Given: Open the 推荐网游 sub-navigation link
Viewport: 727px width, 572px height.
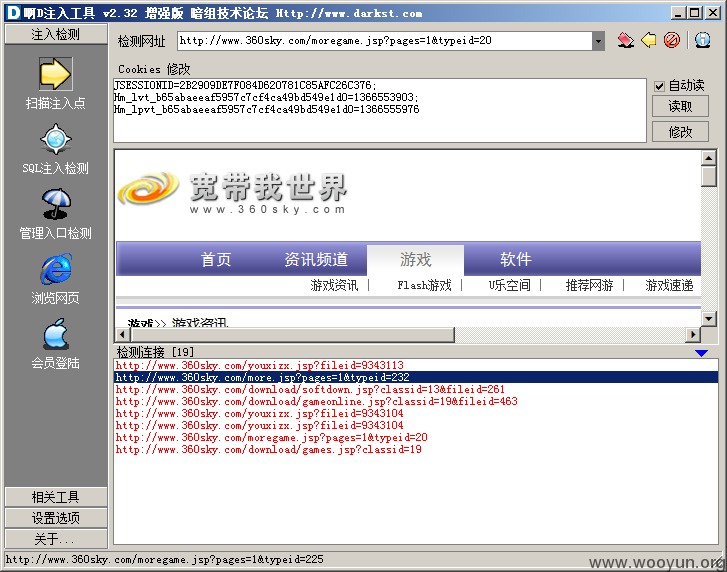Looking at the screenshot, I should [589, 286].
